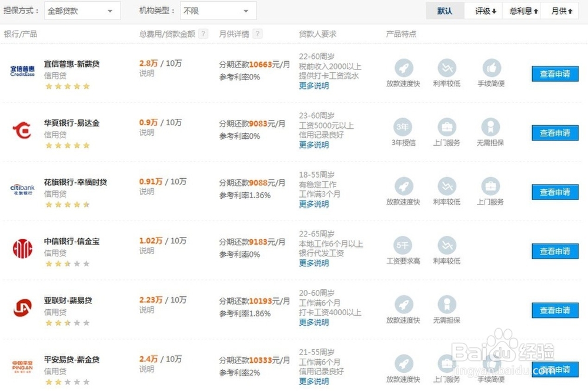588x391 pixels.
Task: Click 放款速度快 rocket icon in 平安易贷 row
Action: (x=404, y=363)
